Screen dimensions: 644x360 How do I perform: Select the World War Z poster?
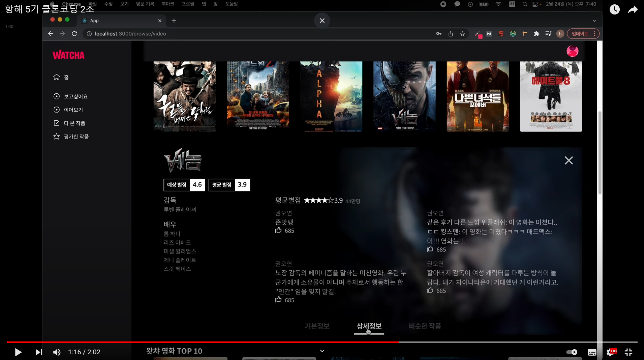pyautogui.click(x=258, y=96)
